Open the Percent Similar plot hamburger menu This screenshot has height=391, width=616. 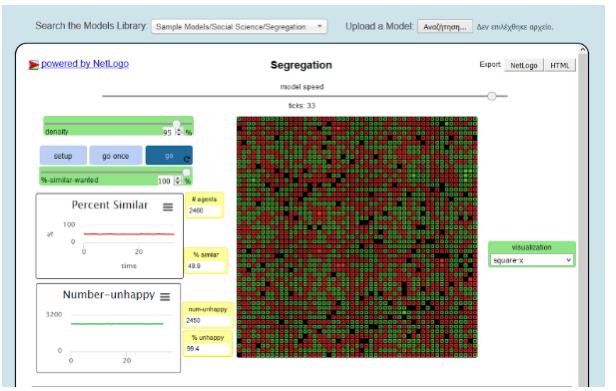pyautogui.click(x=168, y=207)
